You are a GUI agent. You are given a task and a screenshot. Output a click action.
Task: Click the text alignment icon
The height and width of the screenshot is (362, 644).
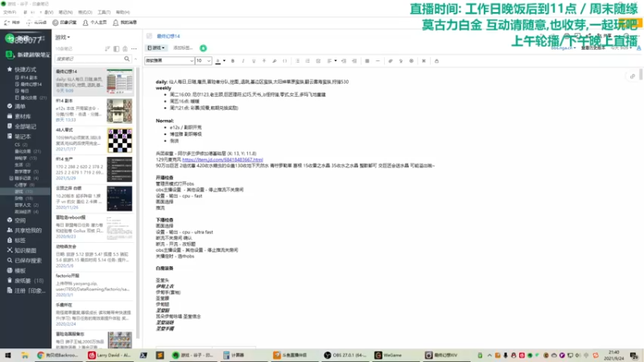click(x=329, y=61)
